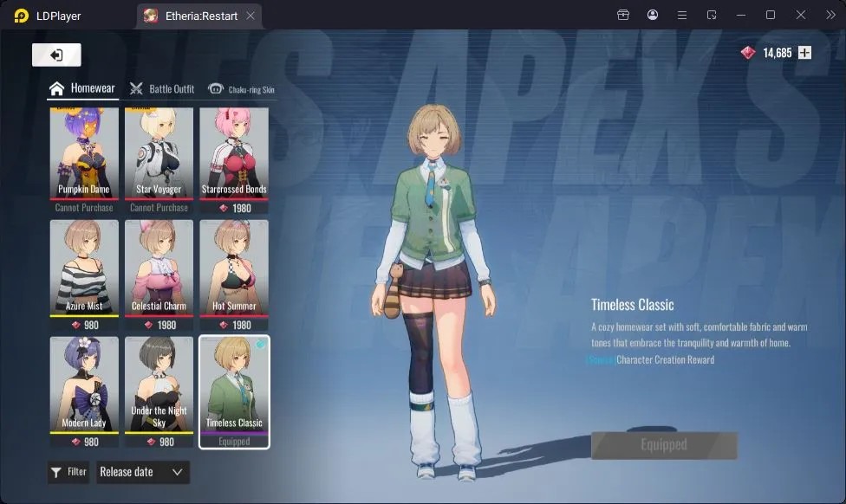Open the LDPlayer store icon
This screenshot has height=504, width=846.
point(623,15)
